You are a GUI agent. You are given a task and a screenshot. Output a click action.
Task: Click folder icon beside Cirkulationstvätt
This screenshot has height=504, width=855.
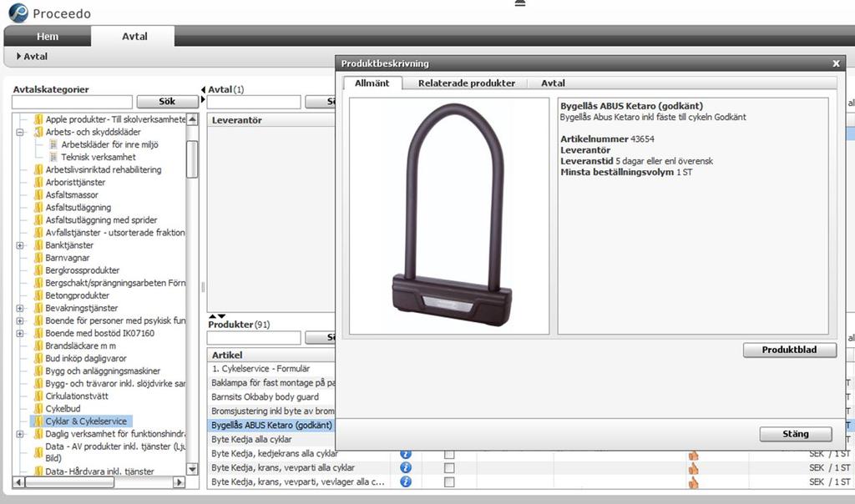pos(38,396)
